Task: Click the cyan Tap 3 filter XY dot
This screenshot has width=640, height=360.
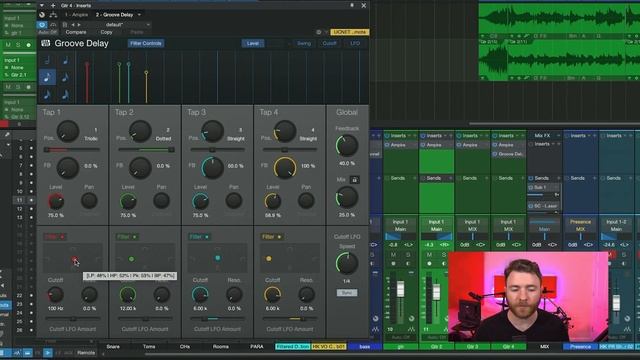Action: coord(218,258)
